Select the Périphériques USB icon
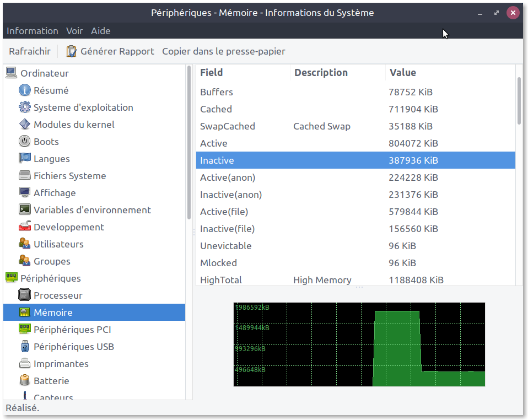The height and width of the screenshot is (420, 528). pos(24,347)
